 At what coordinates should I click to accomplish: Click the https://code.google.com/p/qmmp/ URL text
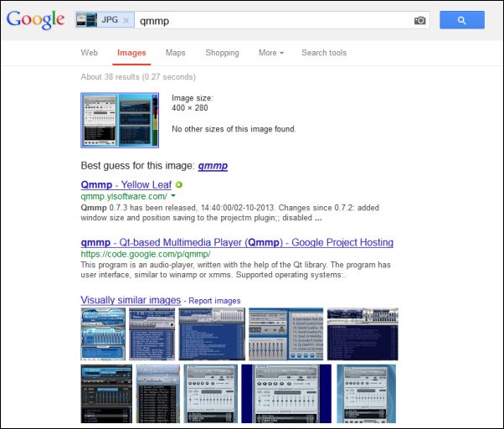pyautogui.click(x=146, y=254)
